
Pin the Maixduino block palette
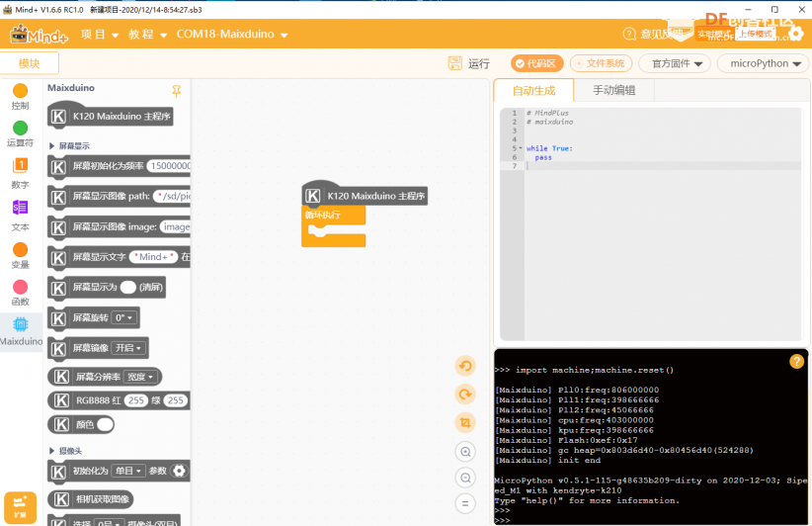pyautogui.click(x=177, y=91)
